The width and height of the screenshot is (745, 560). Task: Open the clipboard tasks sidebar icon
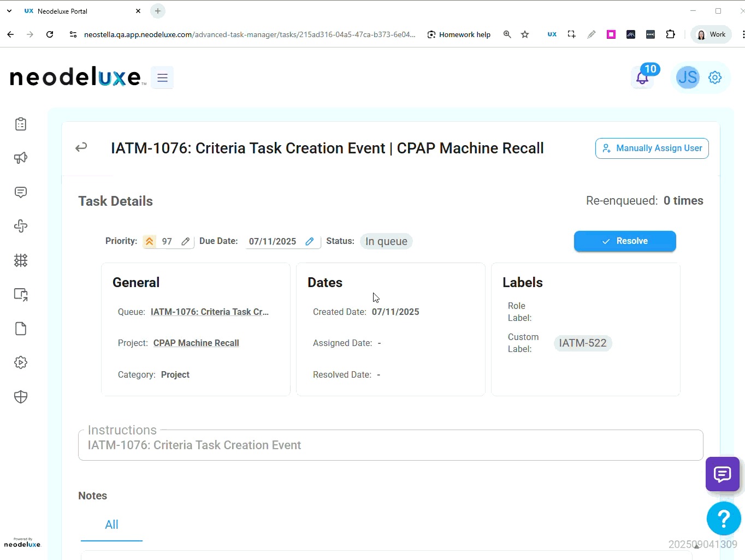click(21, 124)
